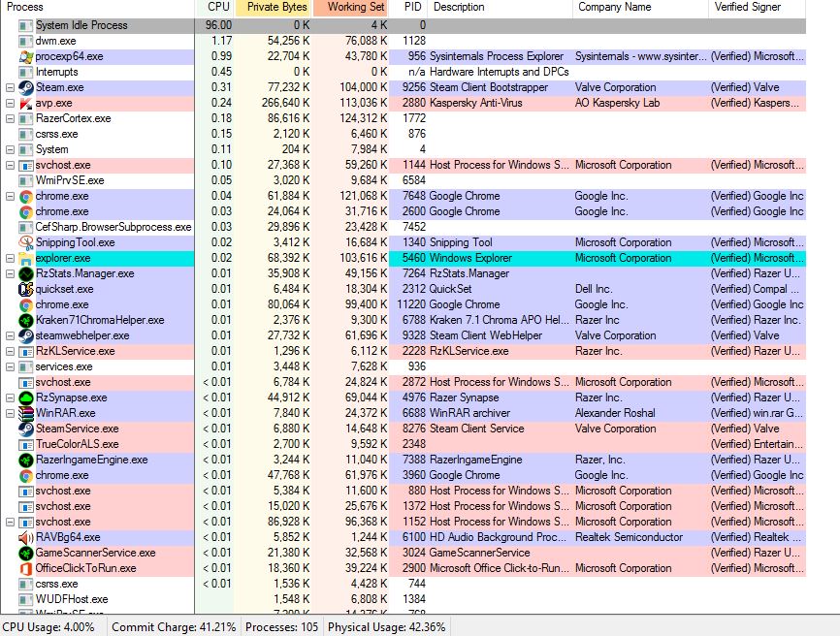Click Commit Charge 41.21% status entry

click(174, 627)
